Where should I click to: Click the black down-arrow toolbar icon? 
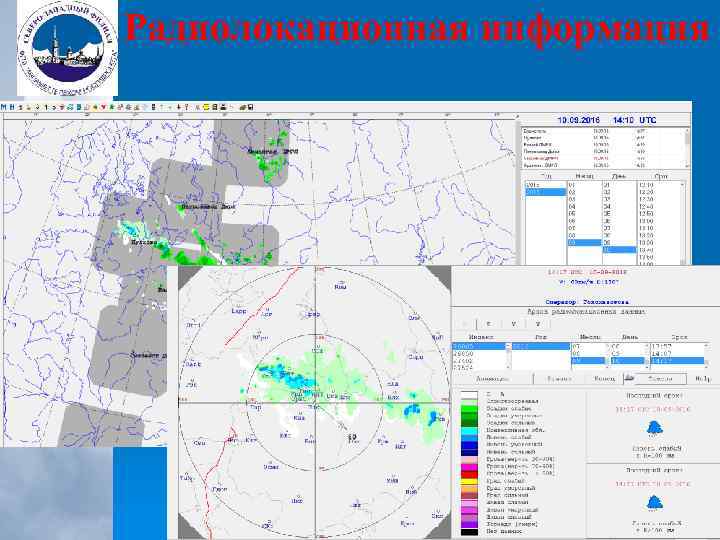click(179, 107)
